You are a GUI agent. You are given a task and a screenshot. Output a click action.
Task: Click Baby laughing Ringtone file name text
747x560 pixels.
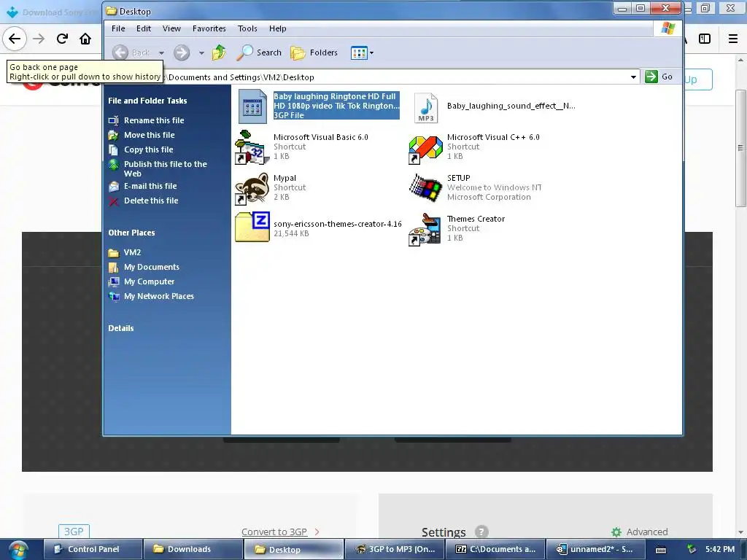(336, 101)
